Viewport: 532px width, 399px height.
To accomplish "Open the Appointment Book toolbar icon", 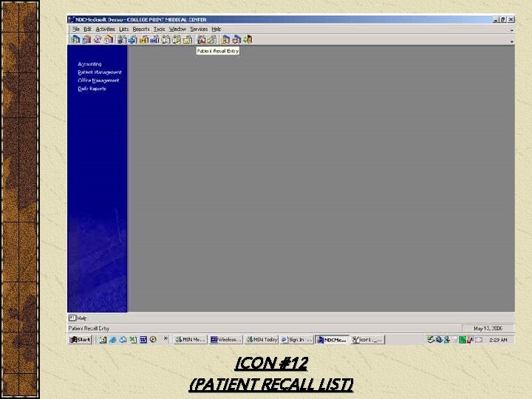I will coord(109,40).
